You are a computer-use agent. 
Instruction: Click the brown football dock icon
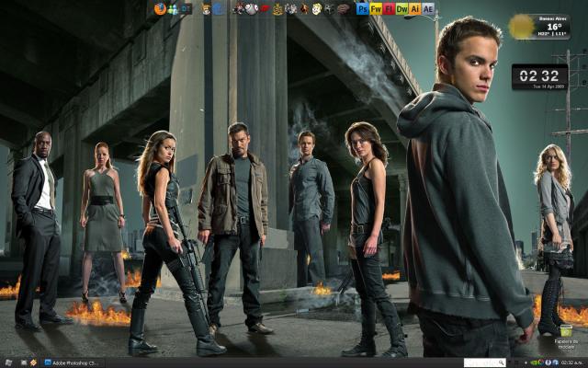point(343,9)
